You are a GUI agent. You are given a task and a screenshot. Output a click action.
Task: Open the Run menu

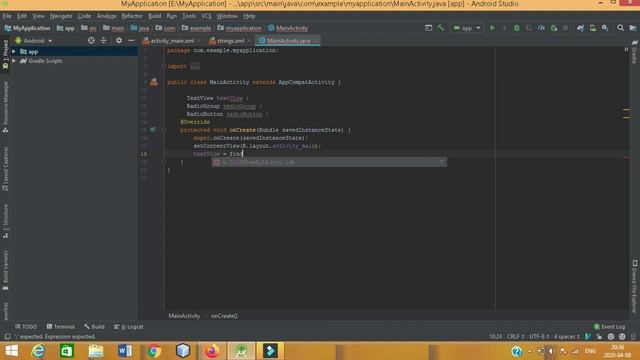point(171,16)
